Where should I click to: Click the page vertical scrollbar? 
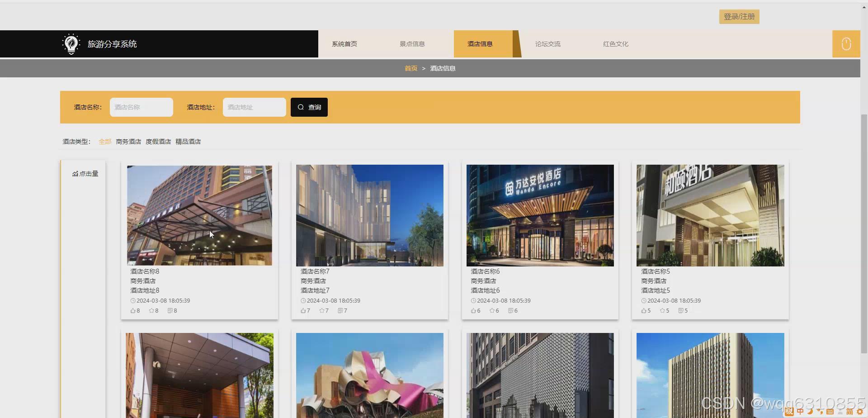[x=864, y=233]
